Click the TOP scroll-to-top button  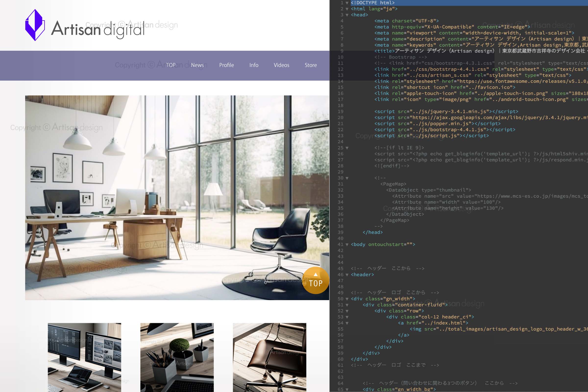[x=316, y=282]
